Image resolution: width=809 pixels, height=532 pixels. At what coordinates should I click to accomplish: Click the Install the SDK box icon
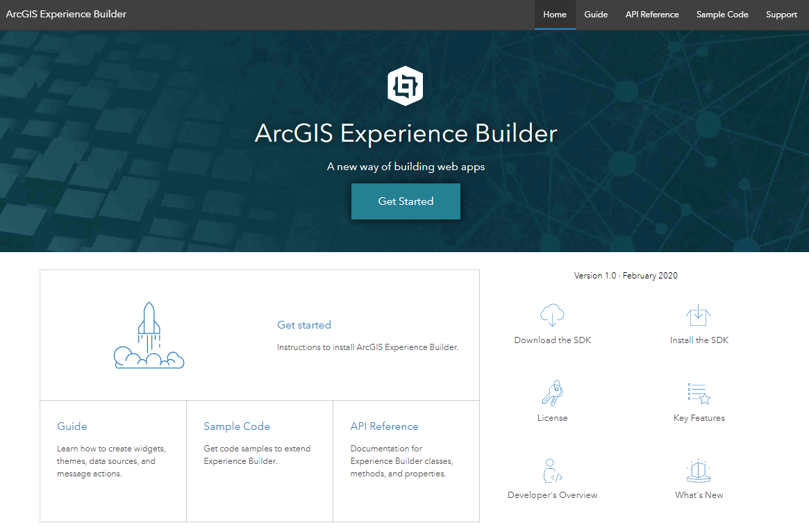(699, 315)
